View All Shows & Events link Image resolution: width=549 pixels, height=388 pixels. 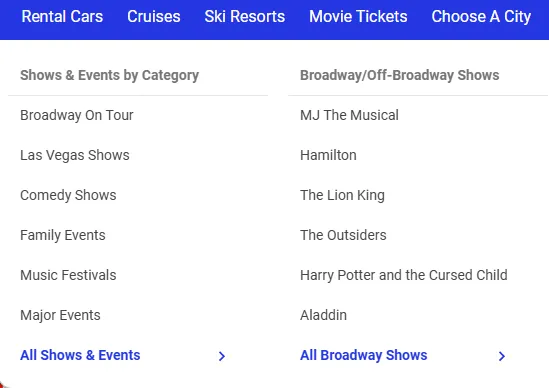[x=80, y=355]
